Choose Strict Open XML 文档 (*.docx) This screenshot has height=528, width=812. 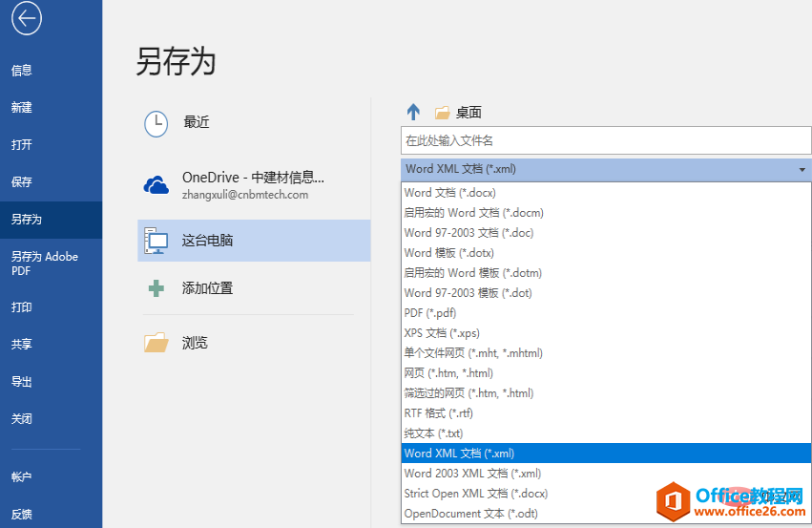(606, 494)
